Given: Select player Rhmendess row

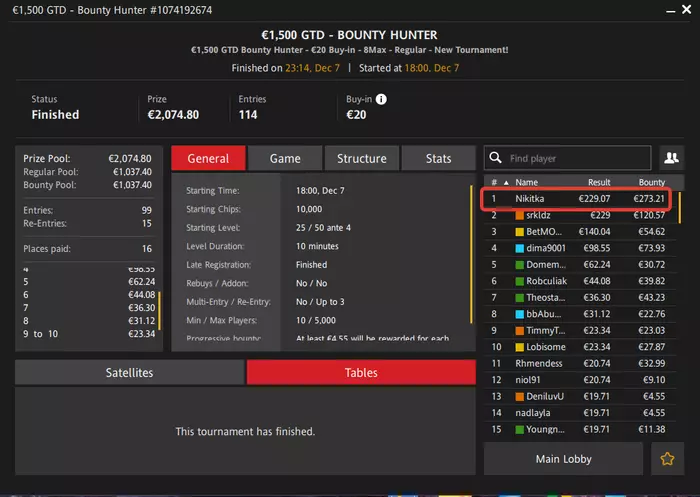Looking at the screenshot, I should pyautogui.click(x=579, y=363).
